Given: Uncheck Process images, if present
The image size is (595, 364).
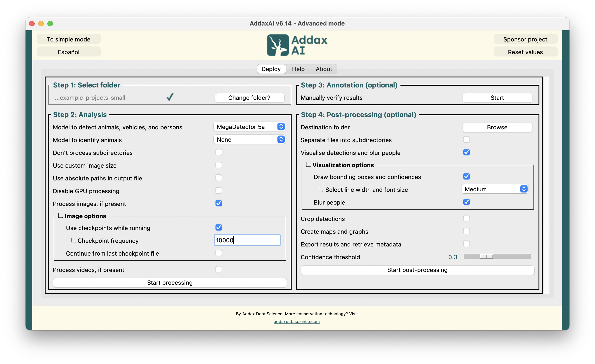Looking at the screenshot, I should click(218, 203).
